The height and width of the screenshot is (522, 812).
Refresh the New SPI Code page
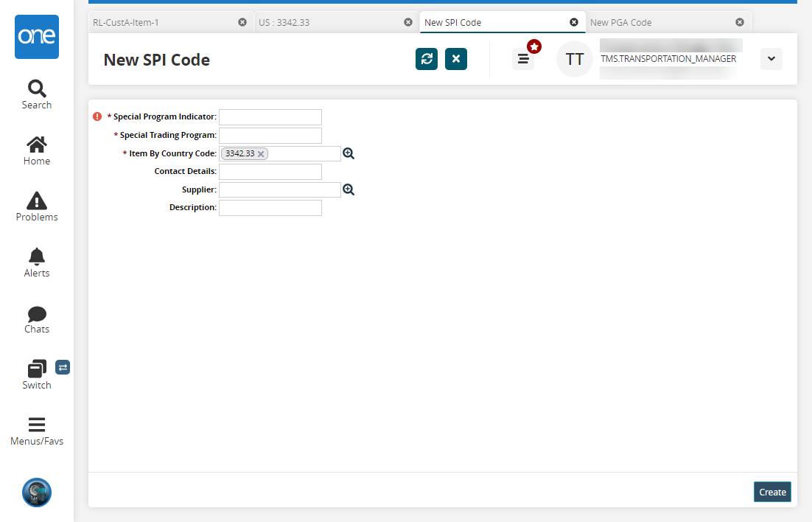click(427, 59)
